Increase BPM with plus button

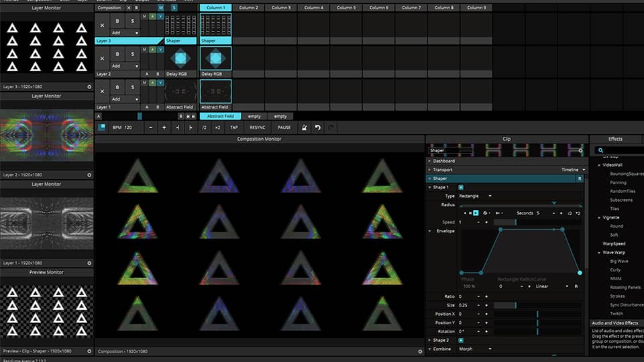pos(164,127)
